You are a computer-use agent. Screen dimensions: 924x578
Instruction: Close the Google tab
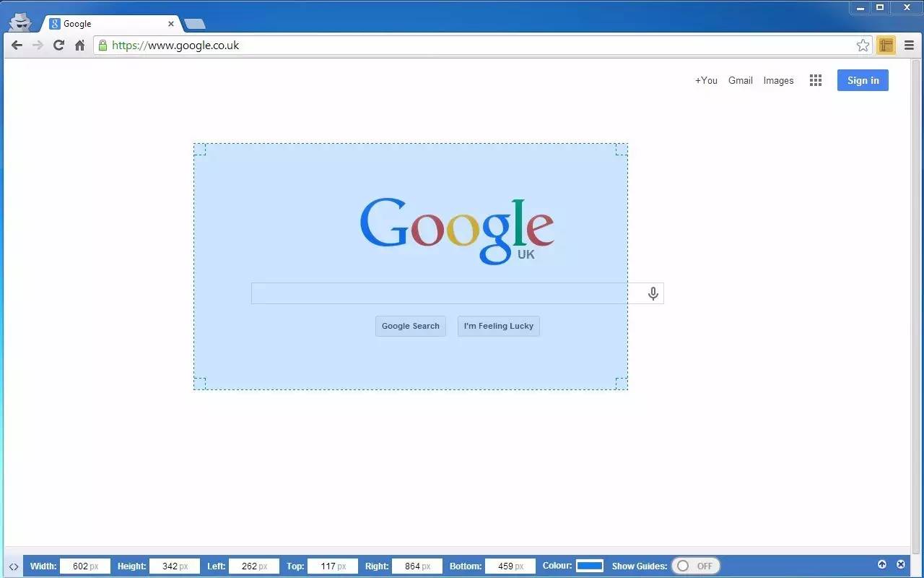pos(171,24)
